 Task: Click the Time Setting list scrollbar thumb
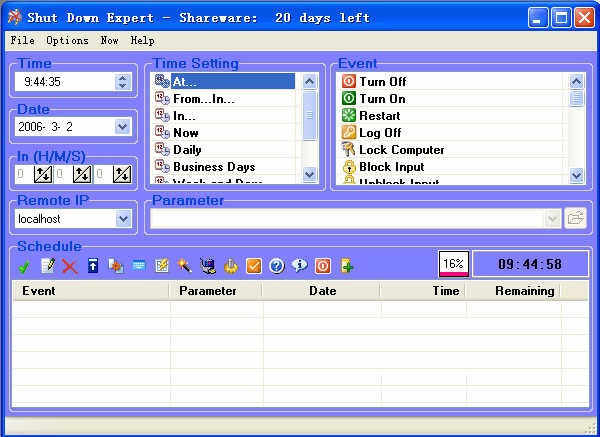(x=309, y=115)
